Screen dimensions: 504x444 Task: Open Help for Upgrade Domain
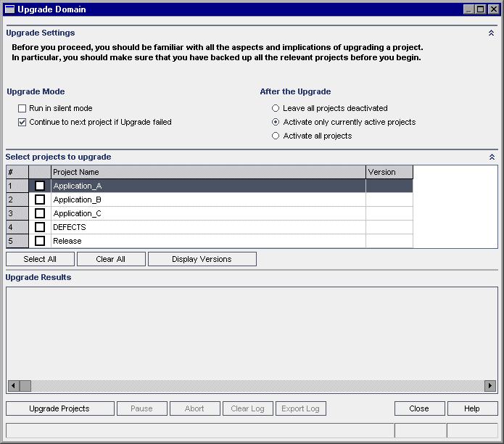tap(473, 408)
